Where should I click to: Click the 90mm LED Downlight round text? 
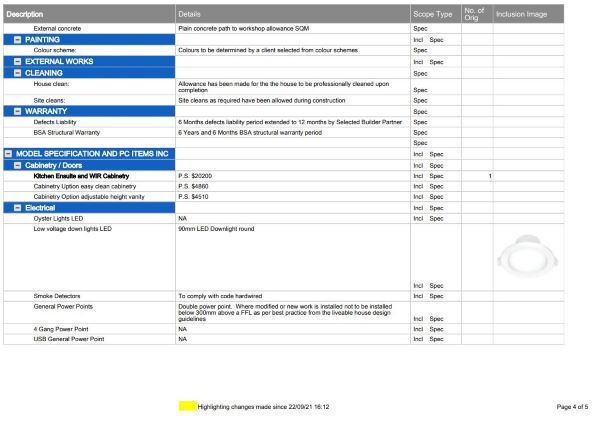point(216,229)
